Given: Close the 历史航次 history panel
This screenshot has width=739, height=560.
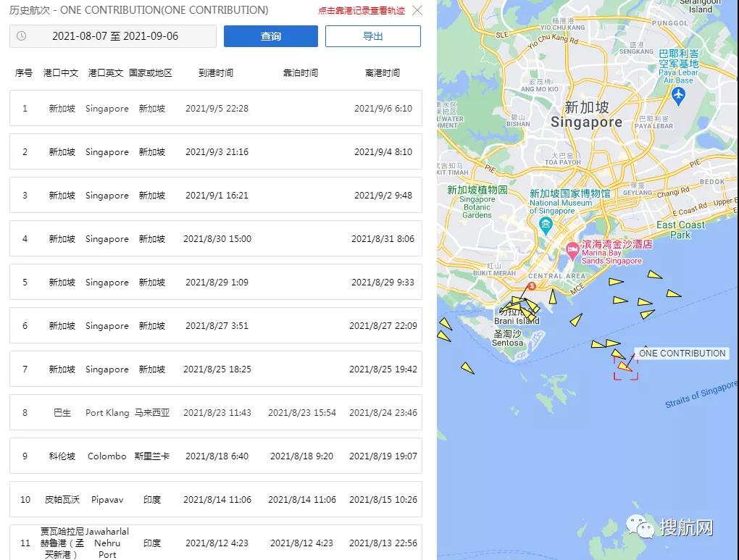Looking at the screenshot, I should pyautogui.click(x=417, y=11).
